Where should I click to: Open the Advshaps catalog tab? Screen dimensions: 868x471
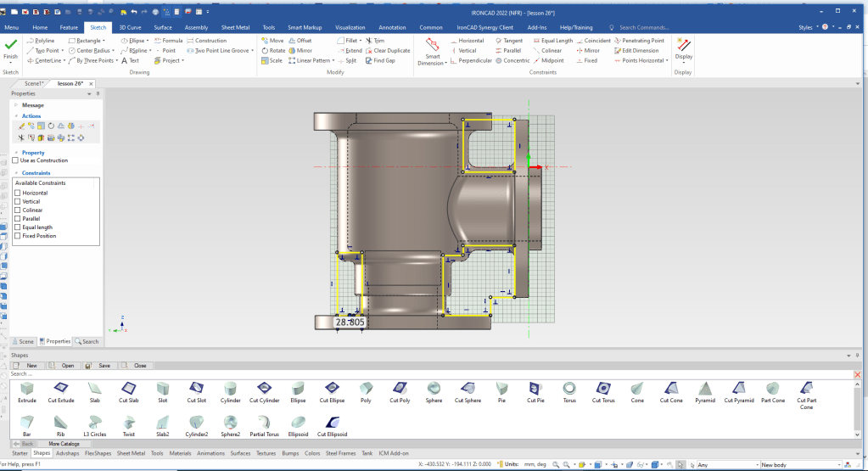click(x=68, y=453)
